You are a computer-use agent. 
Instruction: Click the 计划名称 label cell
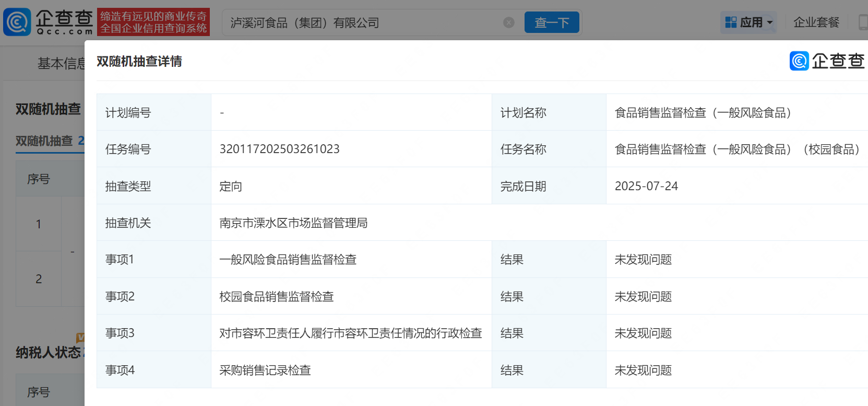549,112
